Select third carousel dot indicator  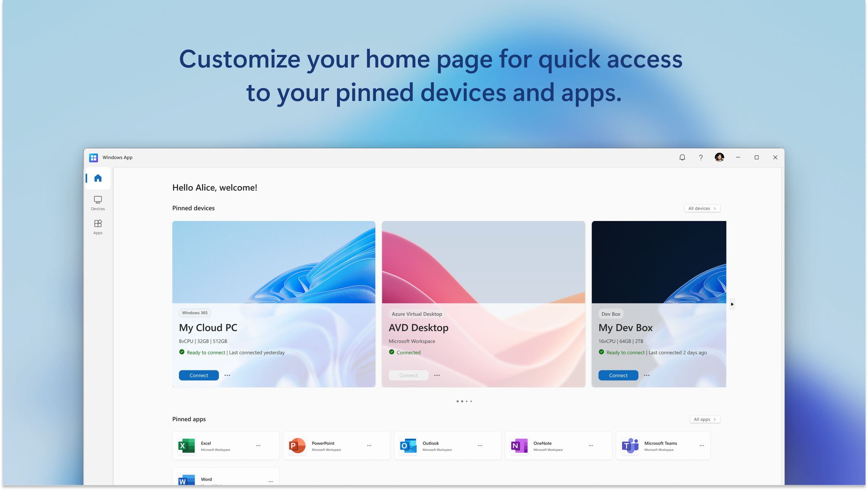(x=467, y=401)
